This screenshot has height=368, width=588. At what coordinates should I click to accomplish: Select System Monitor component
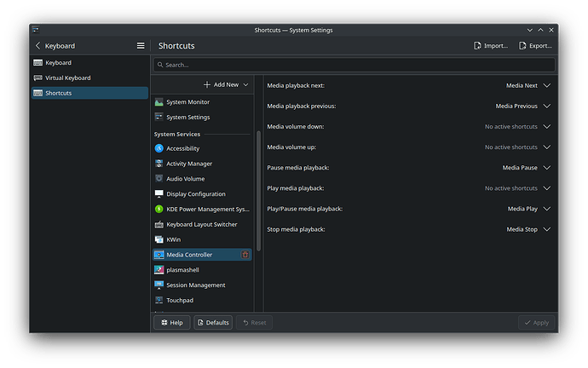pyautogui.click(x=202, y=102)
